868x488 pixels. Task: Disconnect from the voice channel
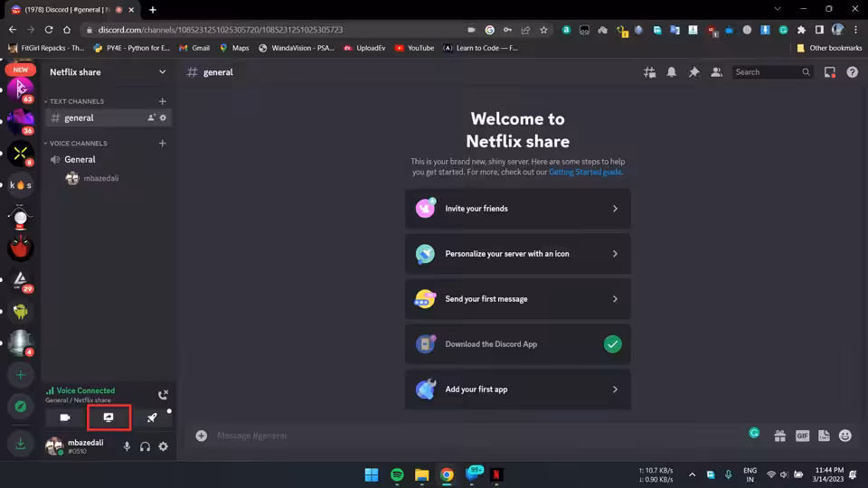163,395
